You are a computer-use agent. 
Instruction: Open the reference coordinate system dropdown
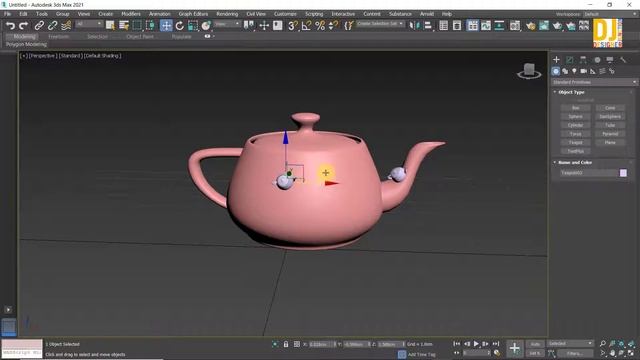pyautogui.click(x=227, y=24)
